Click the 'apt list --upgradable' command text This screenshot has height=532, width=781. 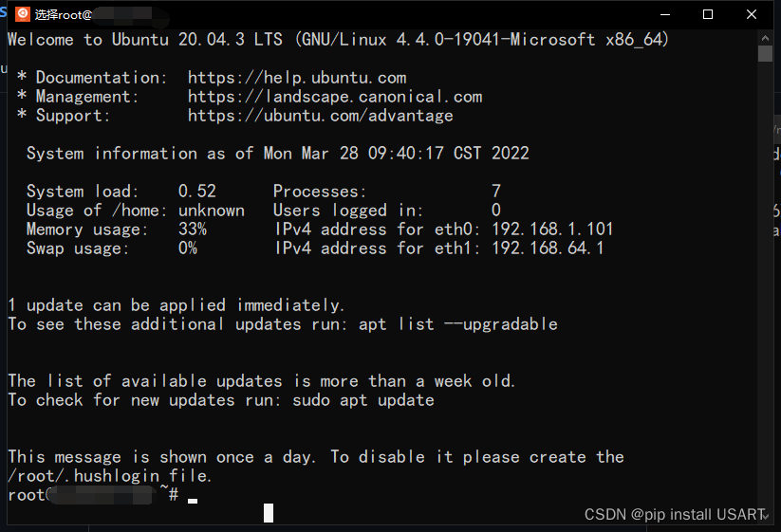pyautogui.click(x=458, y=324)
